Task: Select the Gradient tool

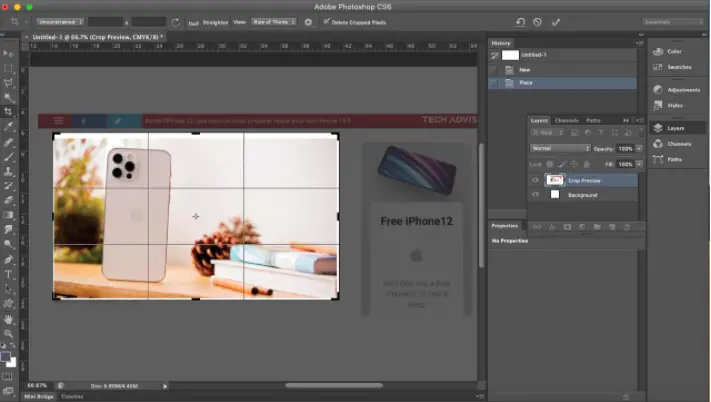Action: [8, 215]
